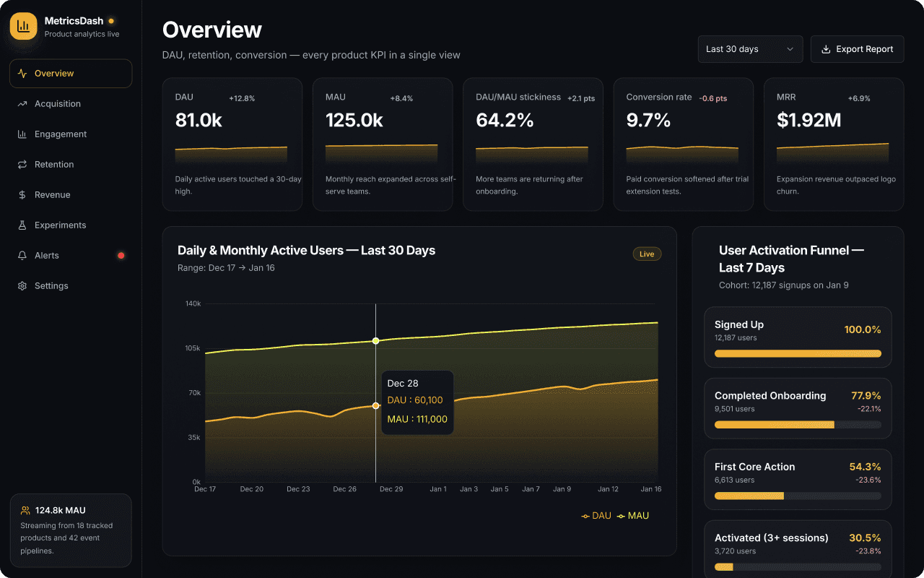Click the First Core Action progress bar

pos(798,496)
